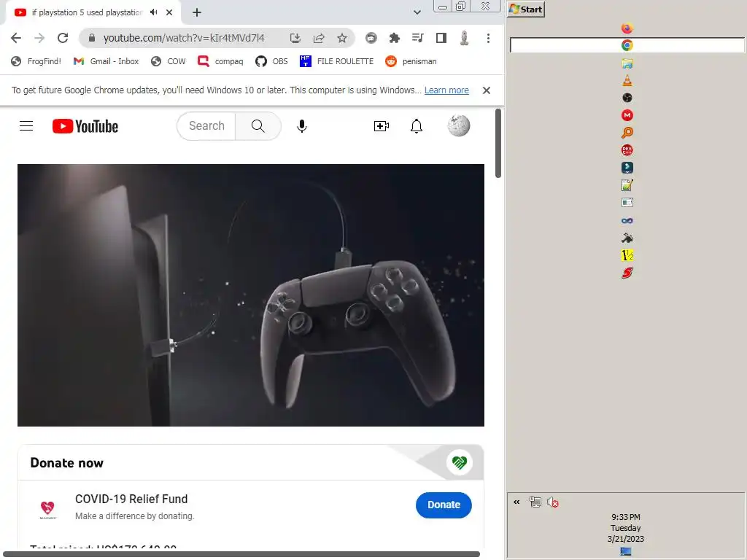Open the YouTube notifications bell
747x560 pixels.
pos(417,126)
